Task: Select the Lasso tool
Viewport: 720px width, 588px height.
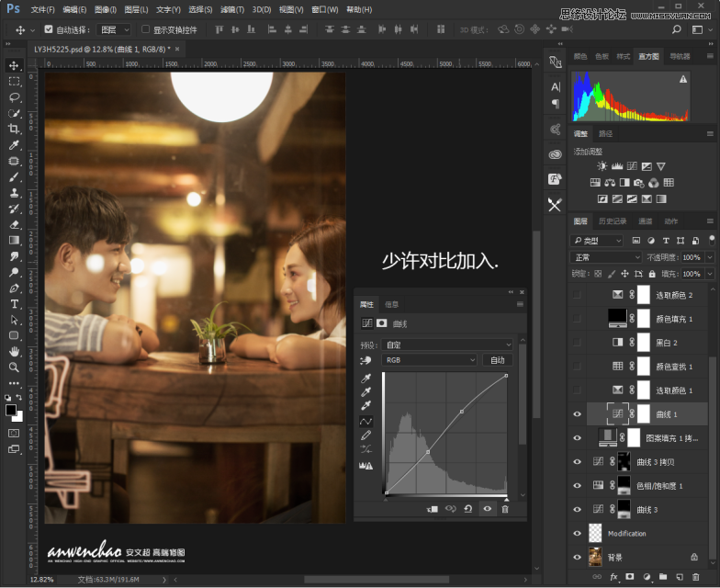Action: pyautogui.click(x=14, y=97)
